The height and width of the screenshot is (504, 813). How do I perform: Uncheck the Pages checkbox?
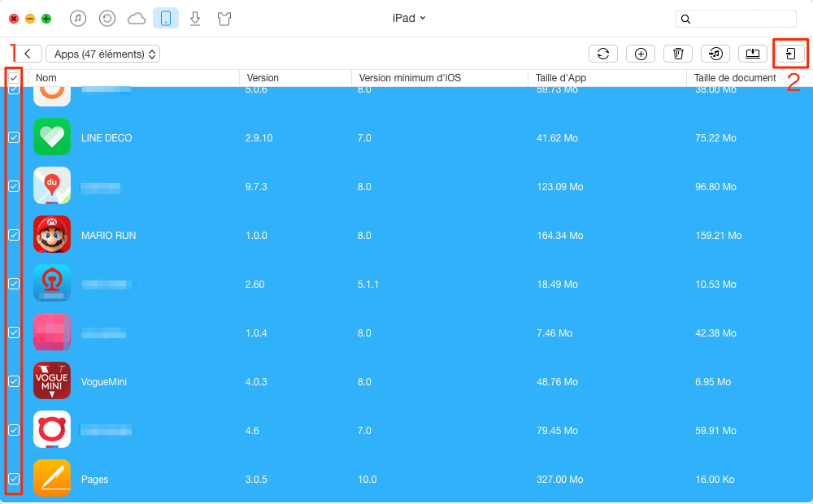tap(14, 479)
